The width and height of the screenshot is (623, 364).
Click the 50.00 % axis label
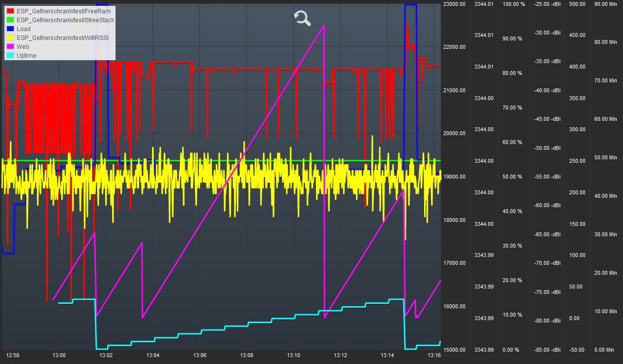(512, 177)
